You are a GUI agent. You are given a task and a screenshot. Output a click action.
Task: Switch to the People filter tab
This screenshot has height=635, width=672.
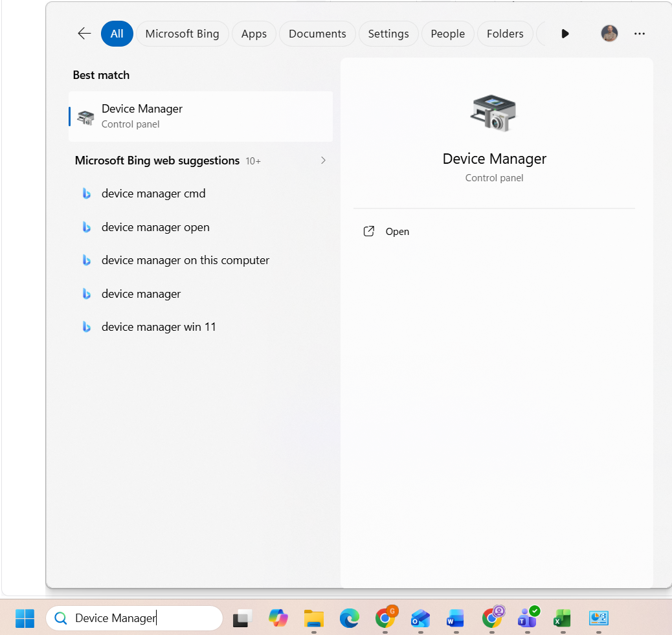coord(448,34)
